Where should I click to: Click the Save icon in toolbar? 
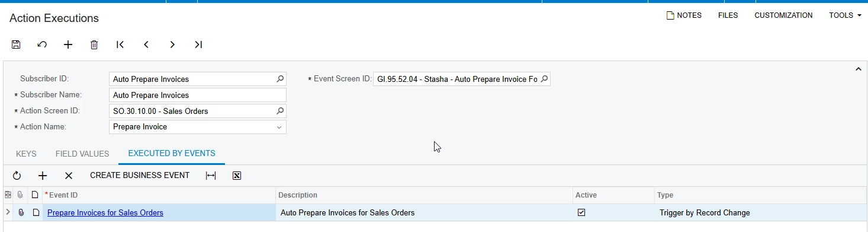[16, 45]
